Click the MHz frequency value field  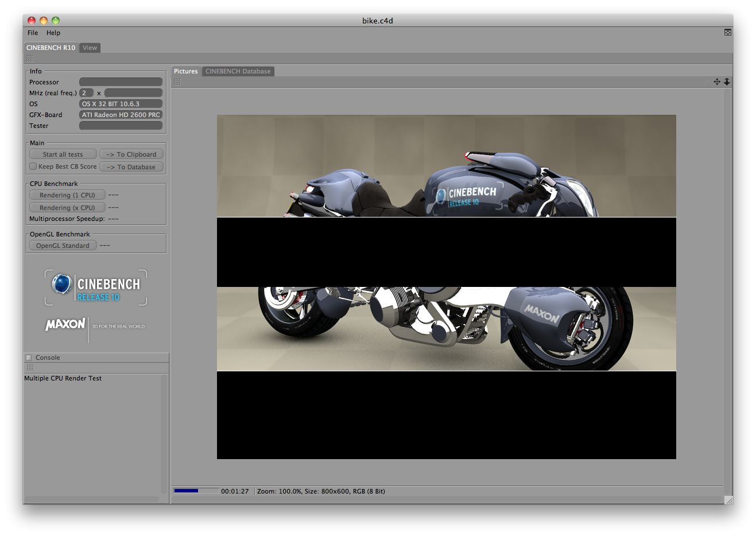133,93
